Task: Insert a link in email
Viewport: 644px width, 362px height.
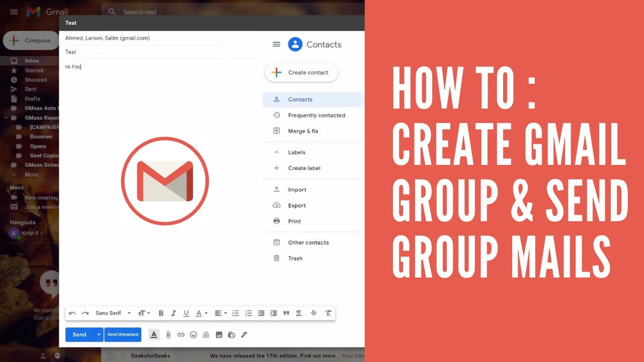Action: (x=181, y=335)
